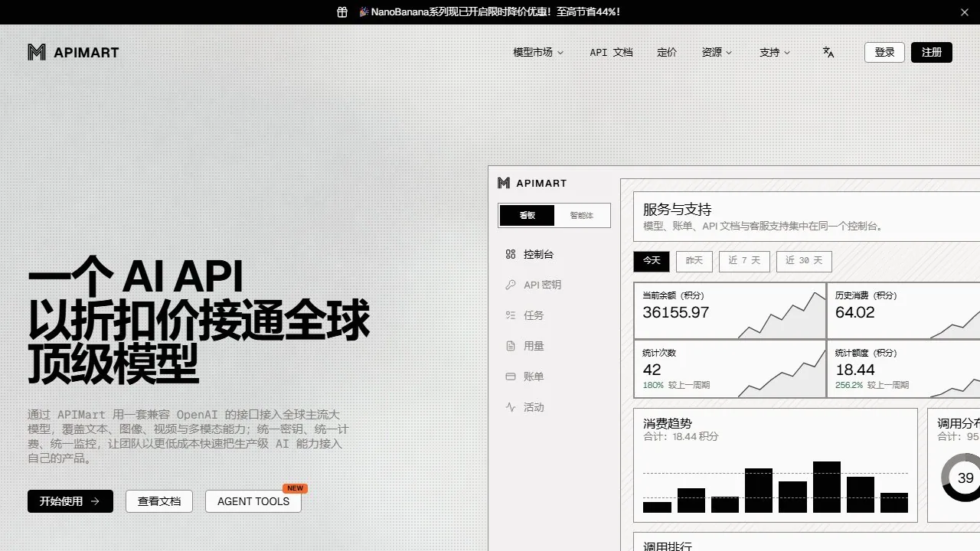Click the 统计次数 value 42

652,370
